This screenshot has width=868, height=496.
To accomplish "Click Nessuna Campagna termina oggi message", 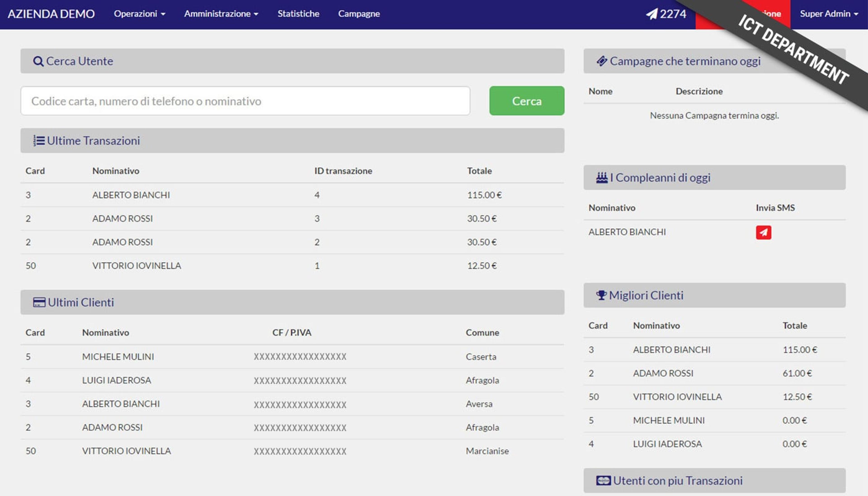I will coord(715,116).
